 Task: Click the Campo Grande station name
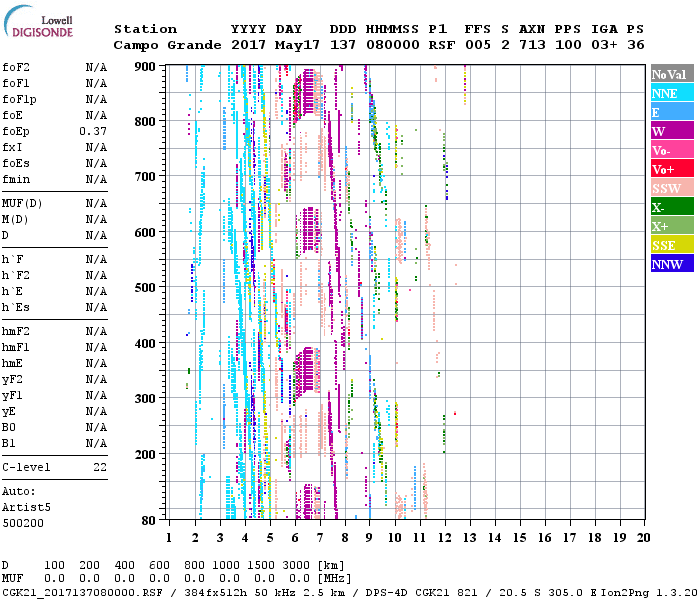point(167,45)
